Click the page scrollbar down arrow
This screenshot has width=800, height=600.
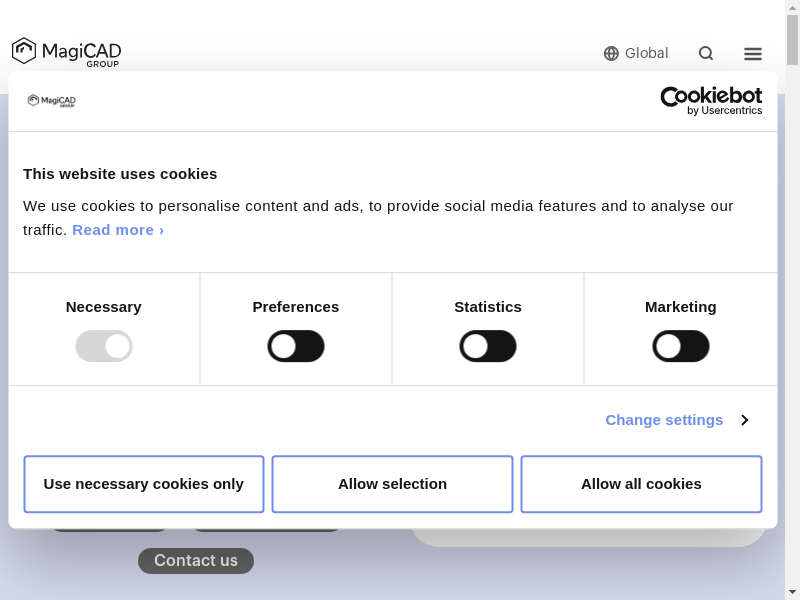click(792, 591)
